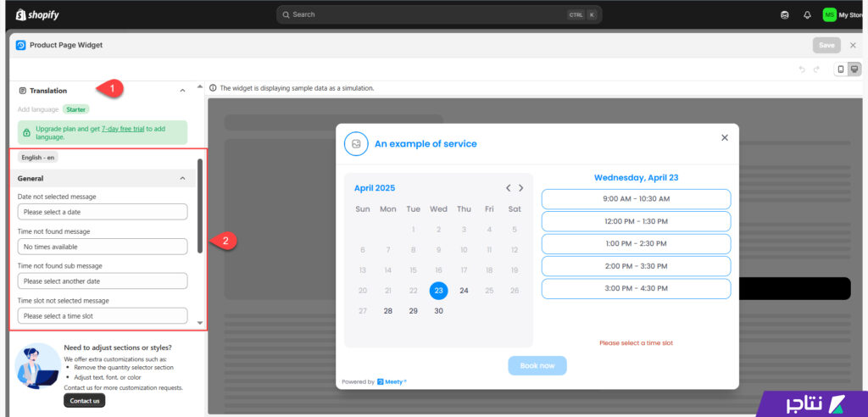Click the Translation section icon
The height and width of the screenshot is (417, 868).
point(23,91)
